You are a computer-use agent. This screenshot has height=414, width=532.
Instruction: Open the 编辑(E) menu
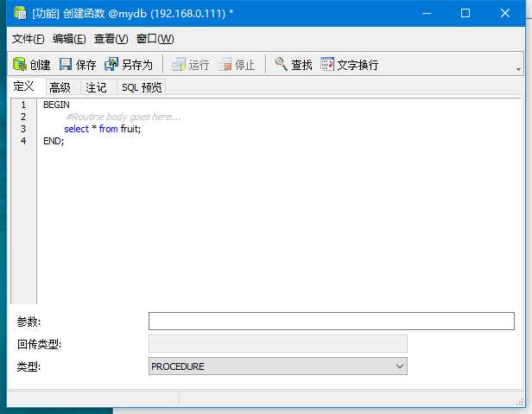click(69, 39)
